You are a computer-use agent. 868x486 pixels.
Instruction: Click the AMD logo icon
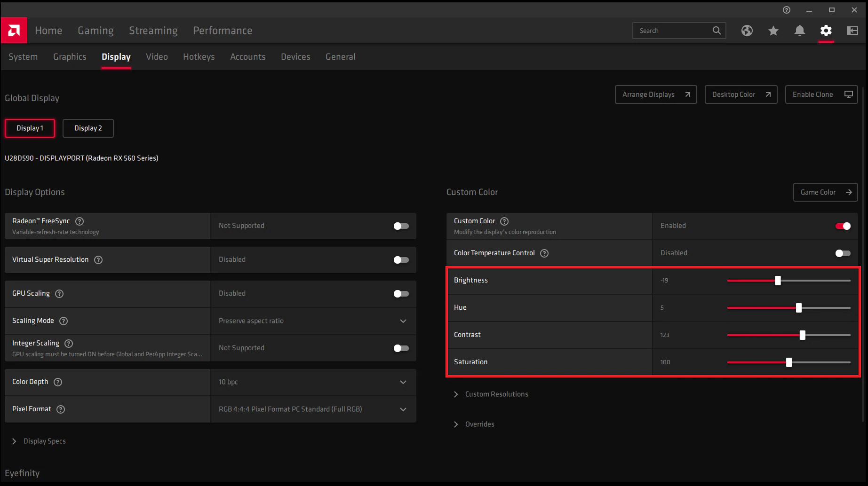(x=14, y=31)
